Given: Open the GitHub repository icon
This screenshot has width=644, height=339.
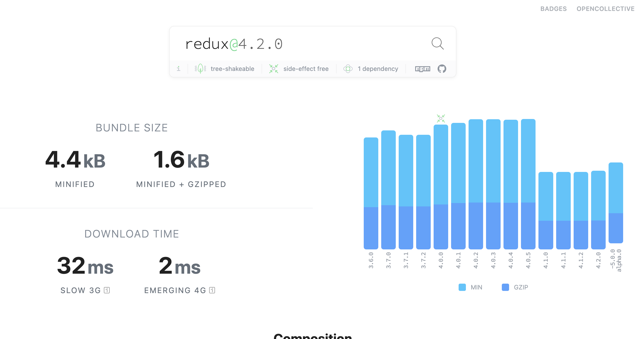Looking at the screenshot, I should [x=442, y=68].
